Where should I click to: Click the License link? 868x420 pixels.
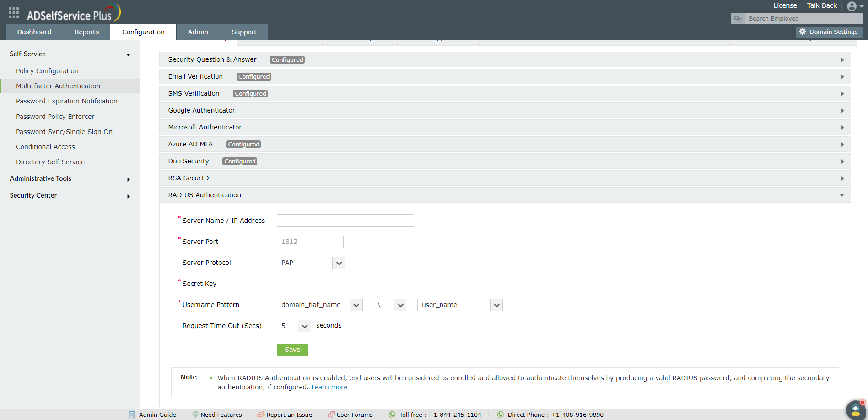click(785, 5)
